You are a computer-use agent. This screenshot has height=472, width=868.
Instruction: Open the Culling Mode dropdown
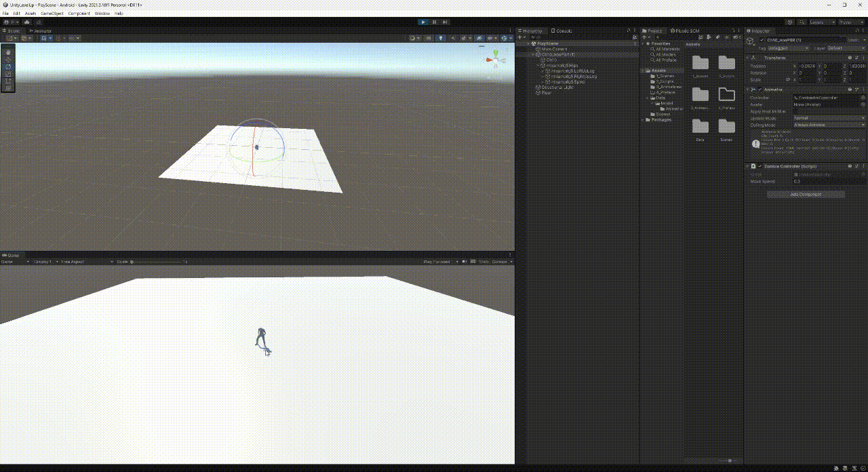(x=829, y=125)
